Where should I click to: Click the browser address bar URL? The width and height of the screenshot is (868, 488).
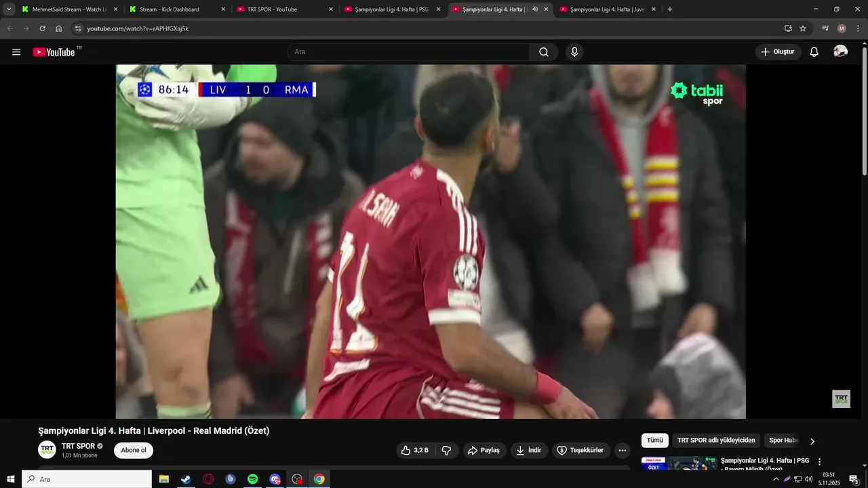pyautogui.click(x=138, y=28)
